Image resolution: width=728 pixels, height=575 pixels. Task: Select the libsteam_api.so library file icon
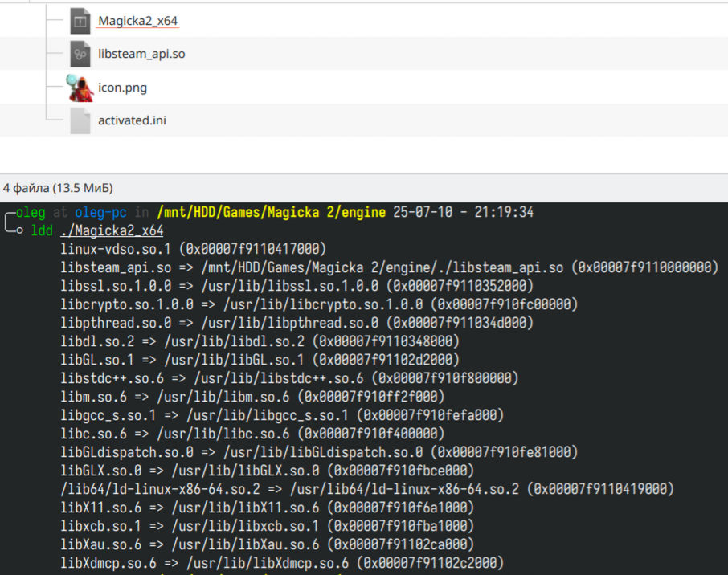(x=80, y=55)
